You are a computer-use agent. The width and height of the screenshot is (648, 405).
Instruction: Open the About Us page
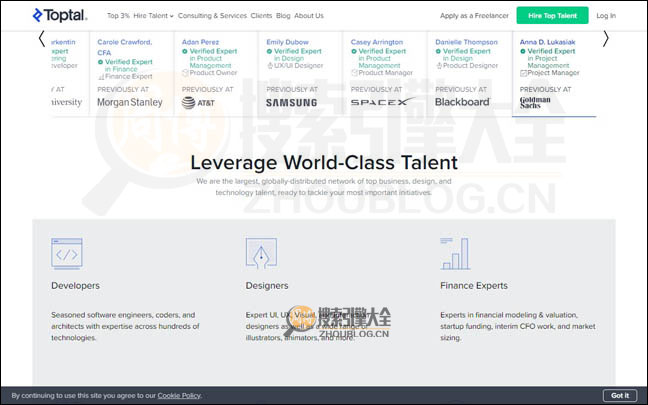[309, 16]
